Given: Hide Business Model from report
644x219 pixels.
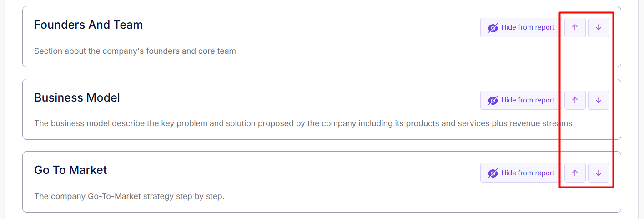Looking at the screenshot, I should tap(528, 100).
